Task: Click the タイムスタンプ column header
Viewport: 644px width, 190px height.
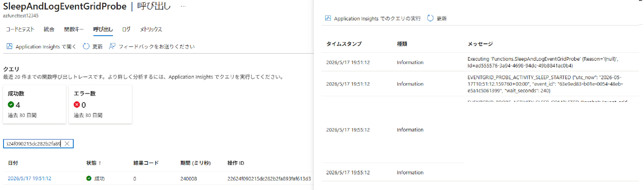Action: pyautogui.click(x=344, y=44)
